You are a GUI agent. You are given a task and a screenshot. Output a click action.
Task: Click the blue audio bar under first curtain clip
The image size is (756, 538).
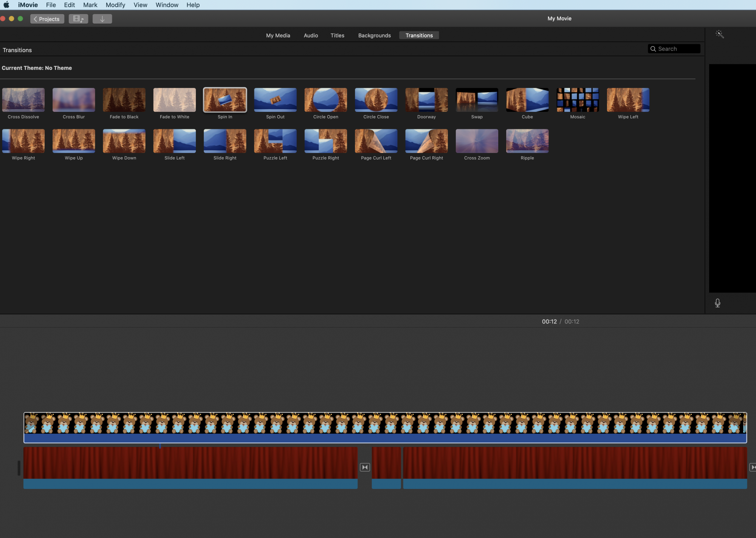(x=191, y=484)
